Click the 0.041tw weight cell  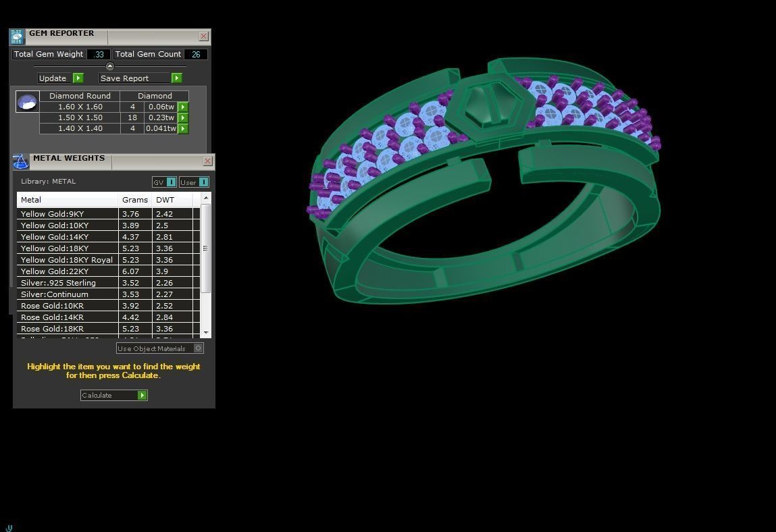[x=161, y=129]
